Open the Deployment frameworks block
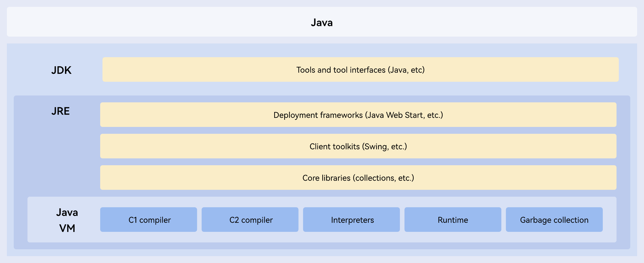The width and height of the screenshot is (644, 263). [x=358, y=115]
